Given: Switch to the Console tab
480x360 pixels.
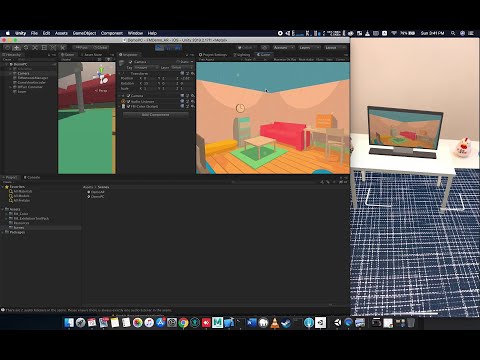Looking at the screenshot, I should click(32, 177).
